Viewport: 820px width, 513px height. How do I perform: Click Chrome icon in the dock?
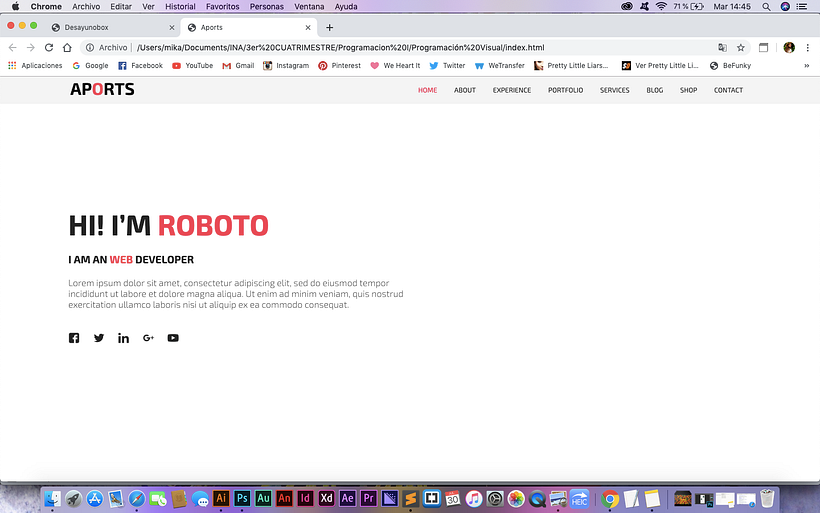point(610,499)
